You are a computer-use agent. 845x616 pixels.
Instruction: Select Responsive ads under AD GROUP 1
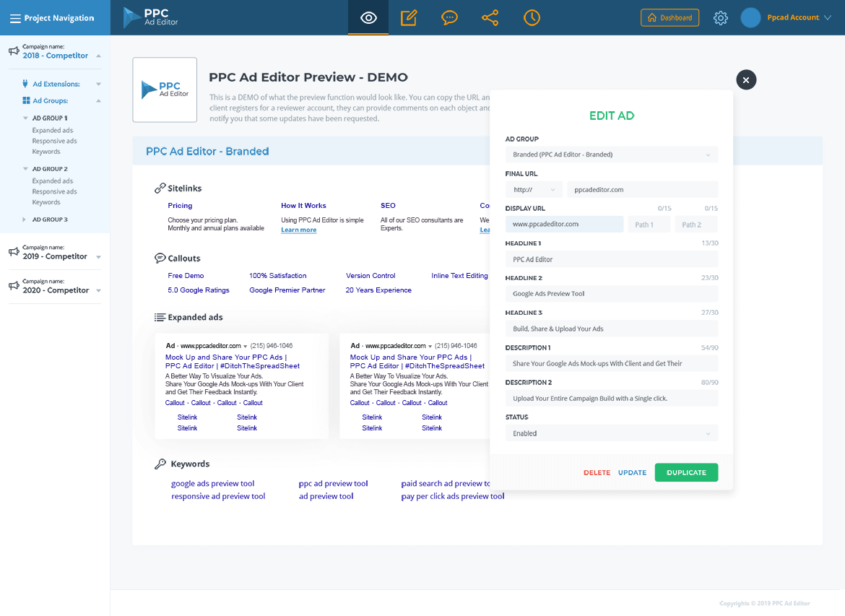pos(54,142)
